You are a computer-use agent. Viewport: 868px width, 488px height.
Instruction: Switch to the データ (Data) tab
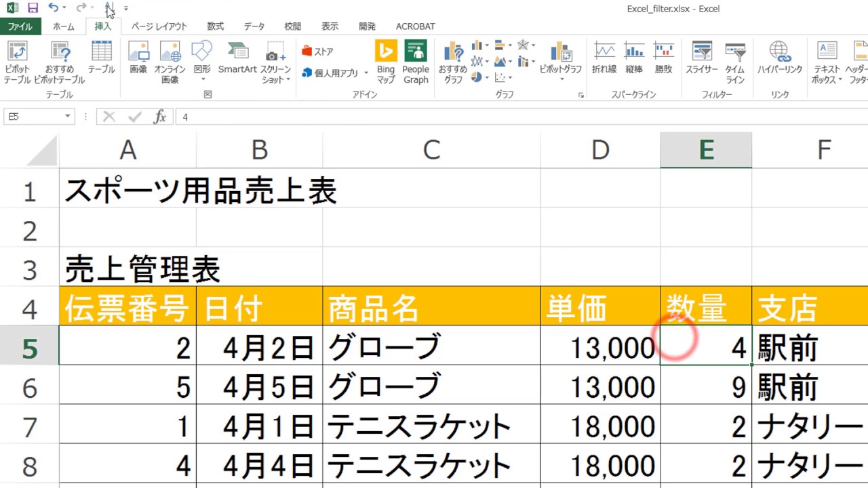click(x=254, y=26)
